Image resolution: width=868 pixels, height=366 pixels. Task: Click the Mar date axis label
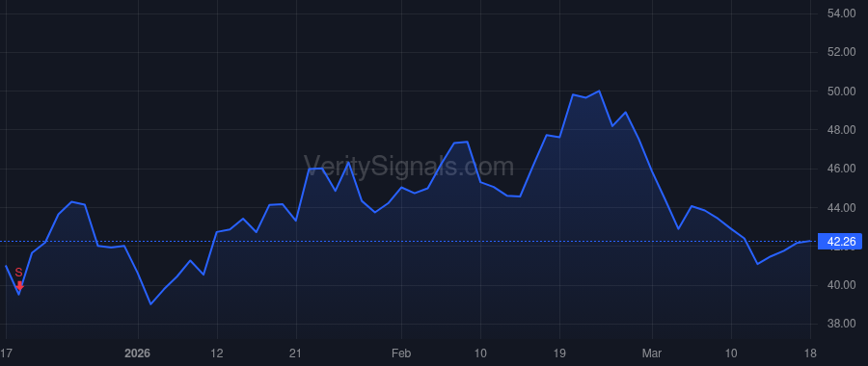(652, 353)
